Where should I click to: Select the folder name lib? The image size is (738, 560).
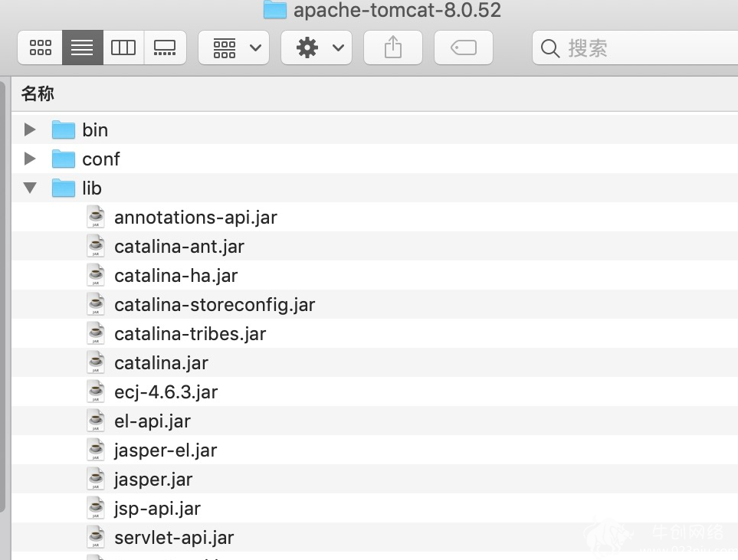coord(92,188)
